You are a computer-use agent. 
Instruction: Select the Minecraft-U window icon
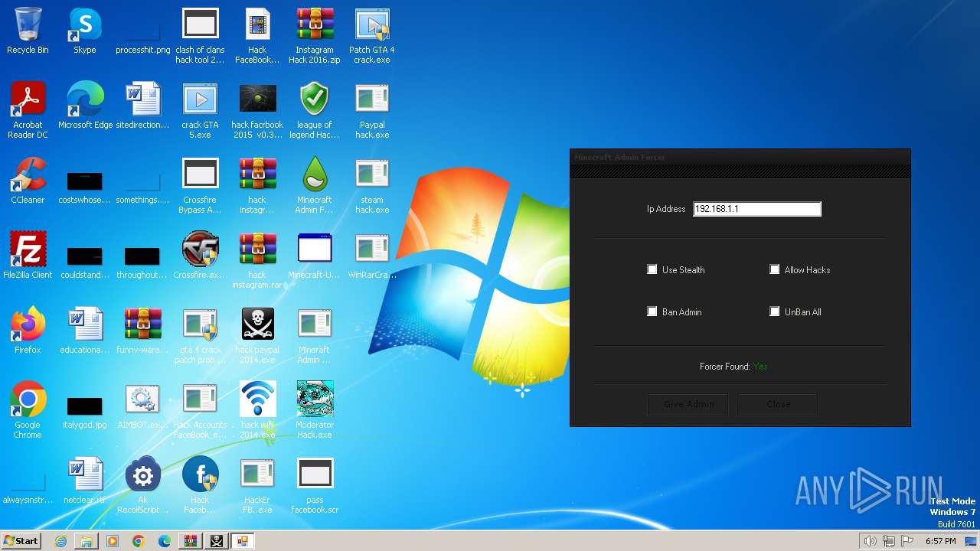click(315, 256)
